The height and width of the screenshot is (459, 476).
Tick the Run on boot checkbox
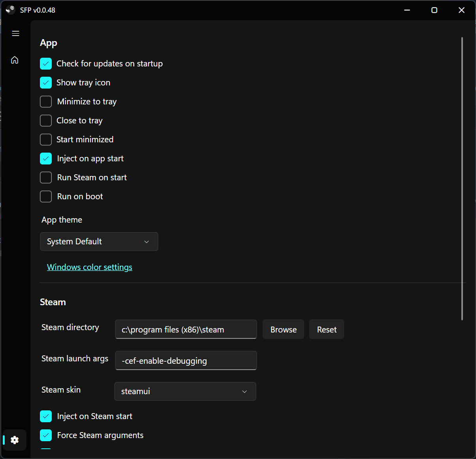click(46, 196)
